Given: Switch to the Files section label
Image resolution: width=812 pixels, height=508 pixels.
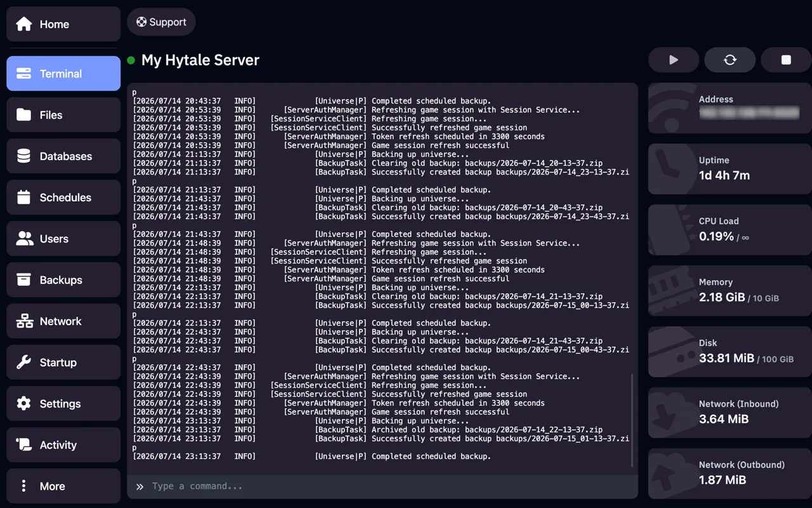Looking at the screenshot, I should 51,115.
